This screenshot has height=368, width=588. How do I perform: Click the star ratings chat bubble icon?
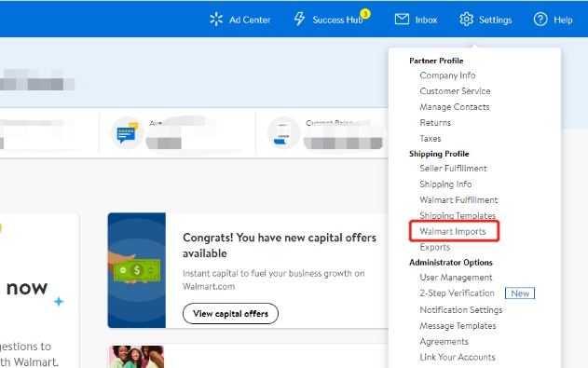tap(128, 133)
